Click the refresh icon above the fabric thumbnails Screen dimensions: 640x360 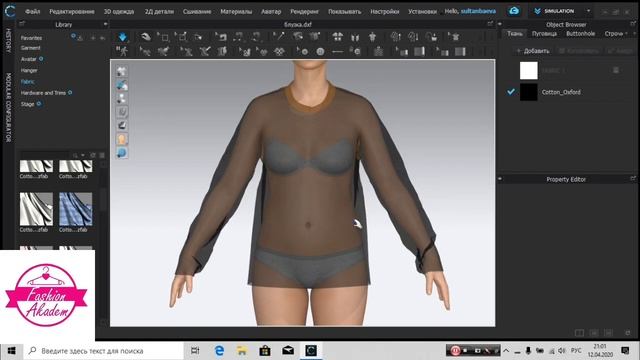(93, 156)
